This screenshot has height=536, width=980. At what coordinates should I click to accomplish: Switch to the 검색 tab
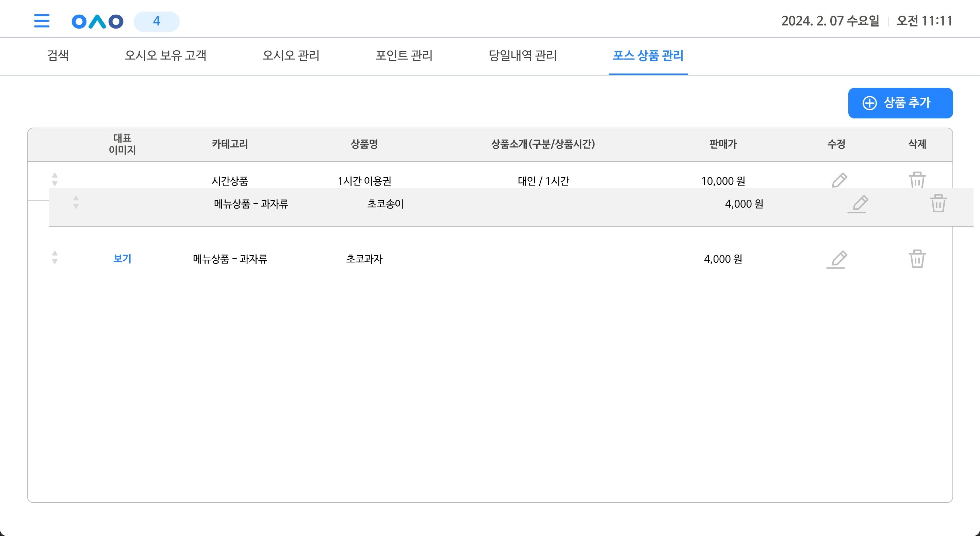[x=58, y=55]
